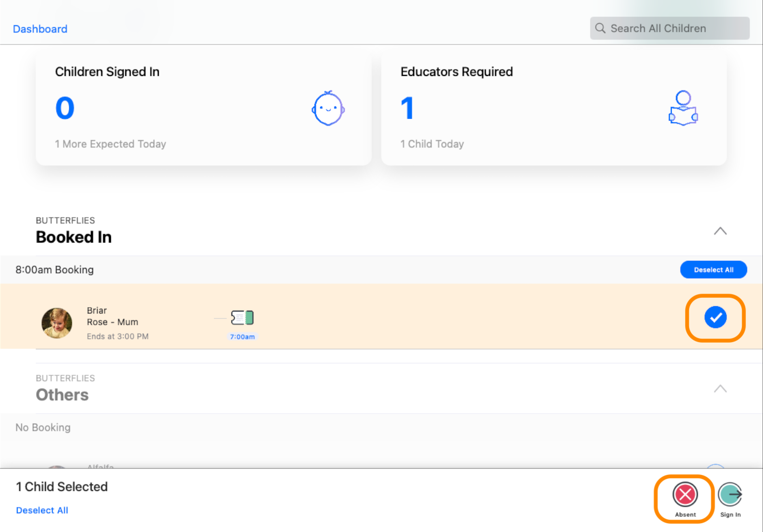Open Briar Rose's profile photo
Image resolution: width=763 pixels, height=532 pixels.
click(57, 323)
